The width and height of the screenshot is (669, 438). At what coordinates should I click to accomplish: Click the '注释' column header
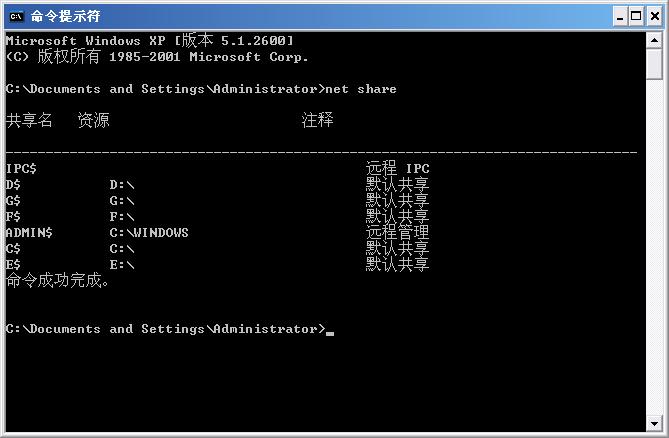(x=317, y=120)
